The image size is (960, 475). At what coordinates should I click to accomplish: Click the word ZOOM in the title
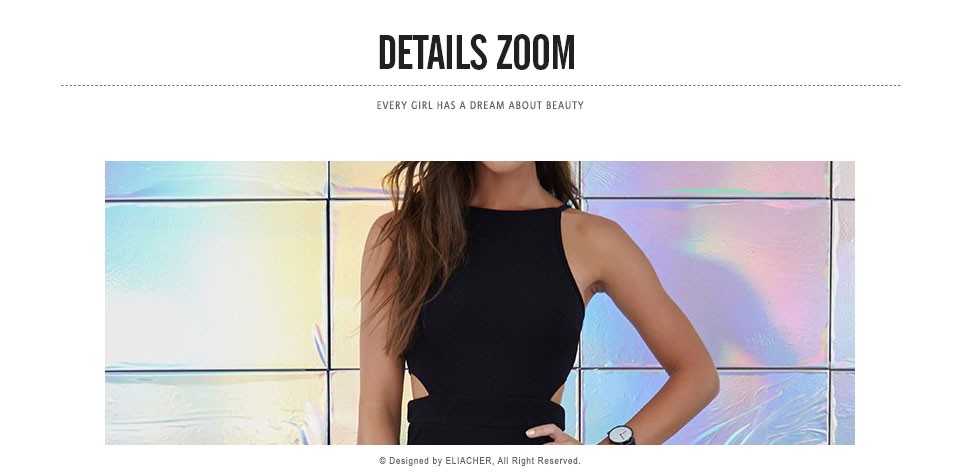point(536,53)
